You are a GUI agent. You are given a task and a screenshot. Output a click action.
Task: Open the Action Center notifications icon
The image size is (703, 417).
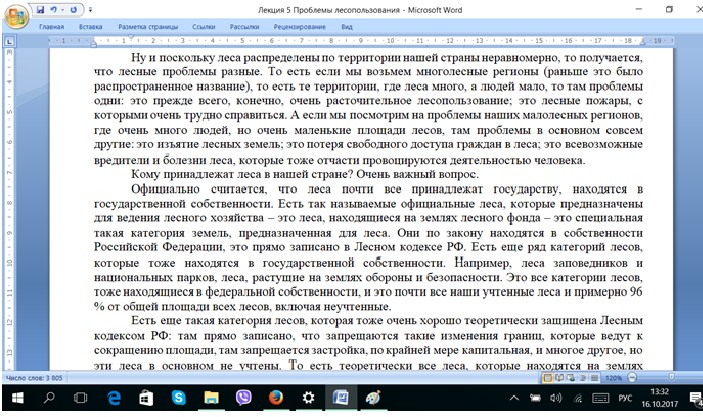695,398
